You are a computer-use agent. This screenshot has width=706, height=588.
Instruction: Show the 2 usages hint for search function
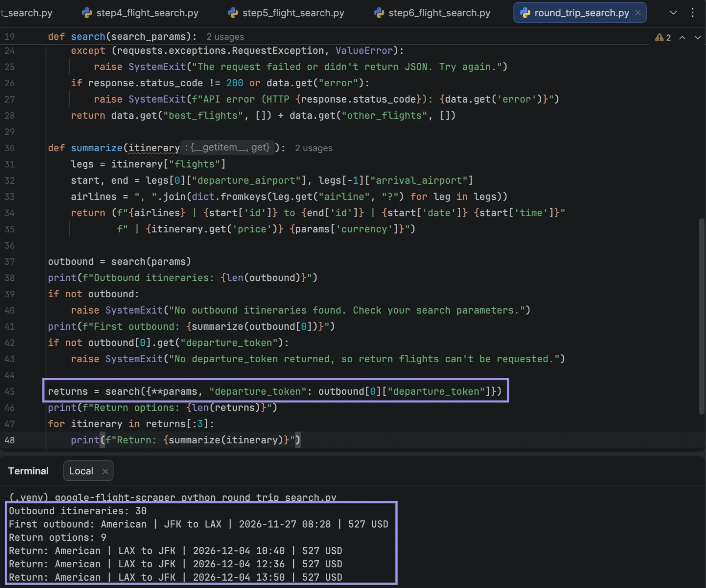(225, 37)
